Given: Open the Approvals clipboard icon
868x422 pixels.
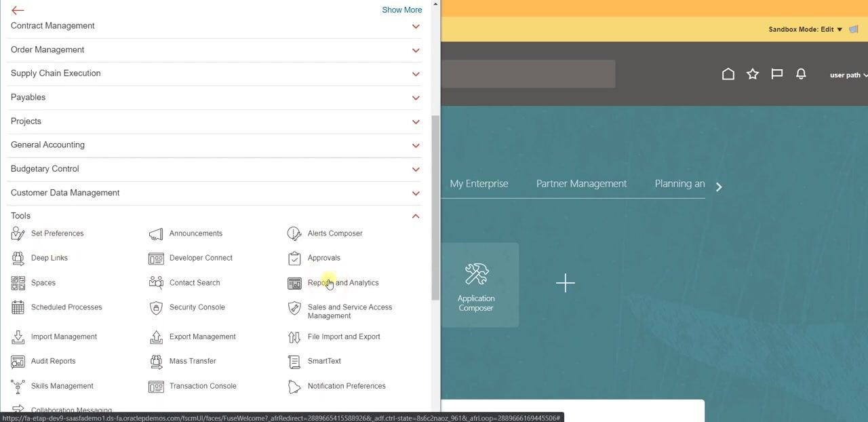Looking at the screenshot, I should (294, 258).
